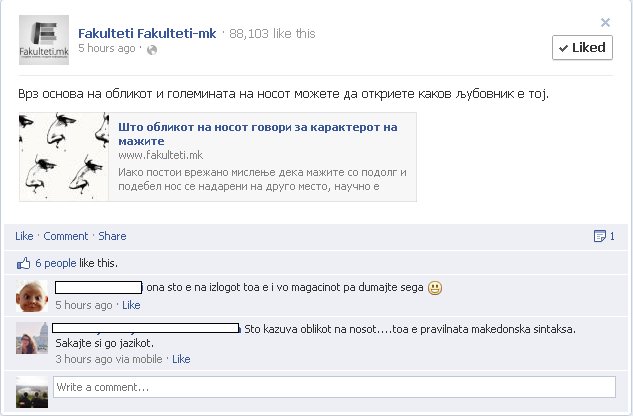Viewport: 633px width, 416px height.
Task: Click your own avatar beside comment box
Action: coord(32,392)
